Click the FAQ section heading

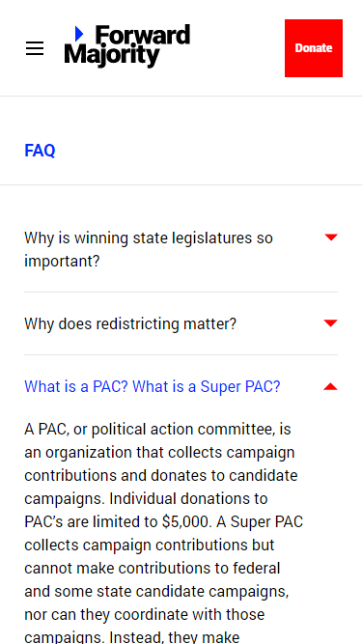point(40,151)
